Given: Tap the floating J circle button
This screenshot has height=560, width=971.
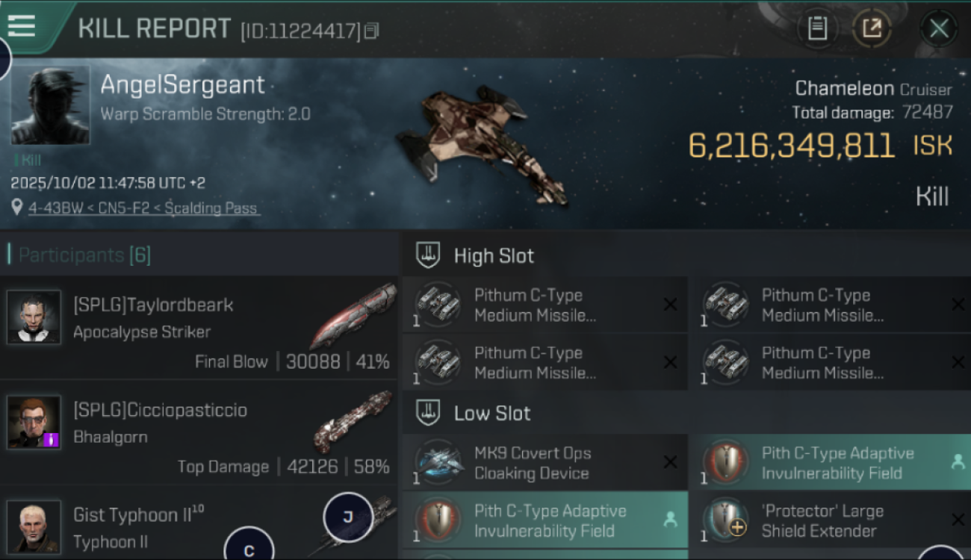Looking at the screenshot, I should click(x=347, y=517).
